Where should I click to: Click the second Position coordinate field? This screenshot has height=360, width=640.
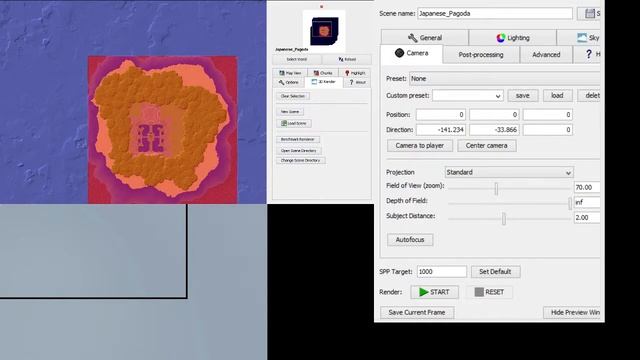494,115
